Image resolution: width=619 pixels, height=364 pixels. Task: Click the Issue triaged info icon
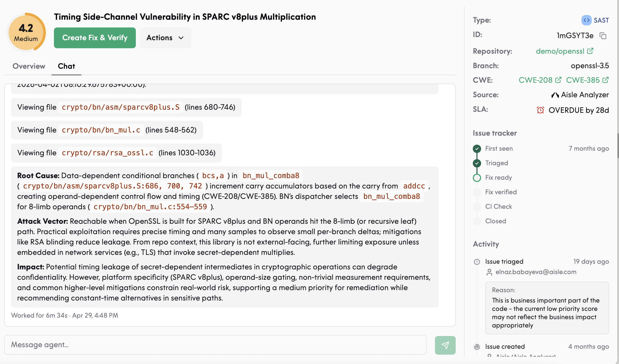(477, 262)
